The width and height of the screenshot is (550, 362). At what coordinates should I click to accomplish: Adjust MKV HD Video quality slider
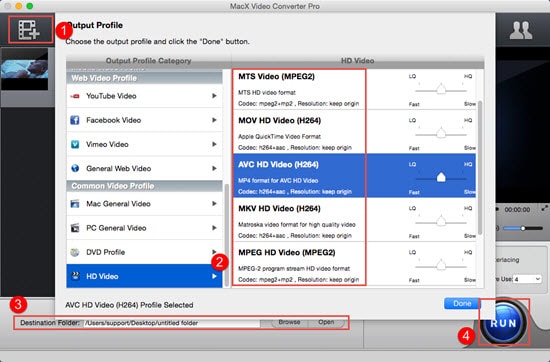coord(441,222)
